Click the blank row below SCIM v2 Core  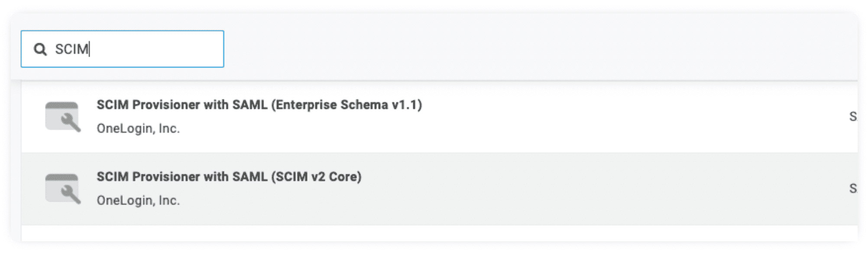(433, 234)
